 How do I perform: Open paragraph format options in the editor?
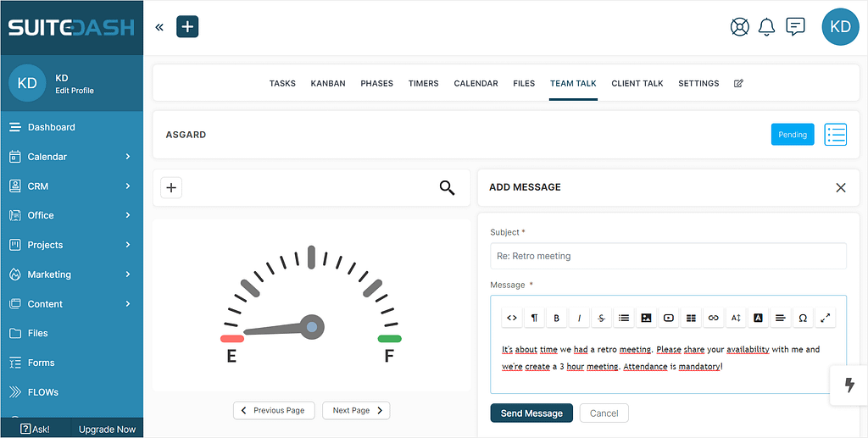[534, 318]
